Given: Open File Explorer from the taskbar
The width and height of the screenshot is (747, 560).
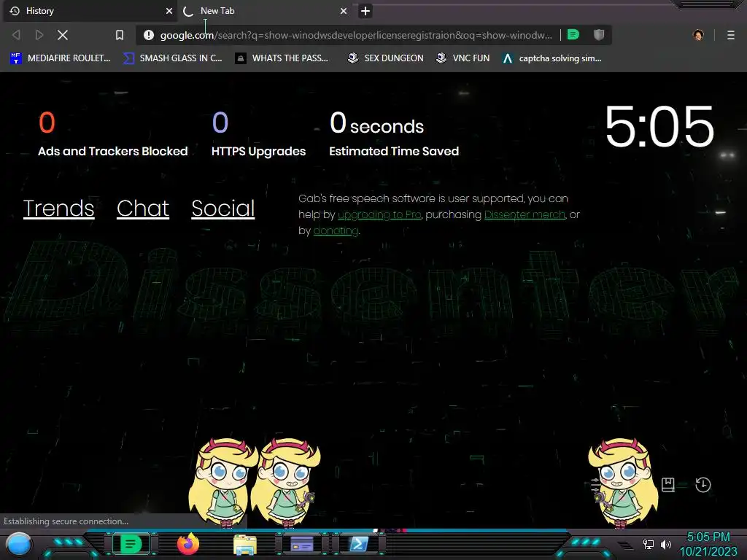Looking at the screenshot, I should (245, 545).
